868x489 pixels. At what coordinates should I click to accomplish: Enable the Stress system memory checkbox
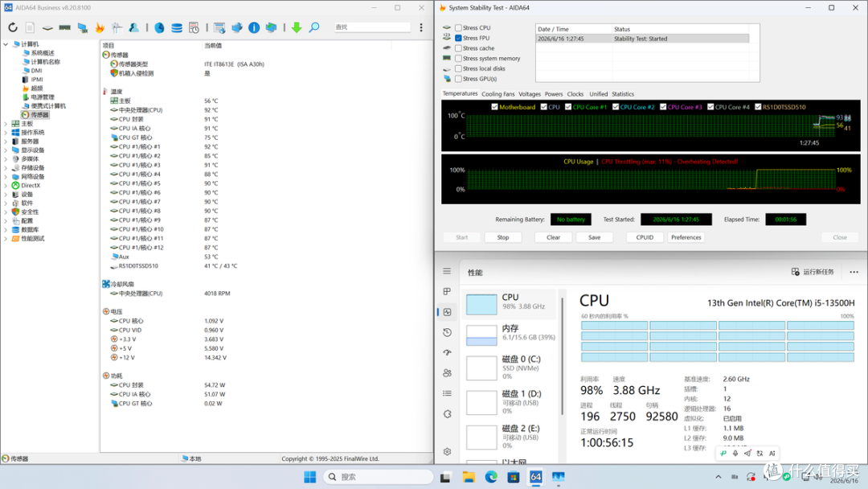pyautogui.click(x=458, y=58)
